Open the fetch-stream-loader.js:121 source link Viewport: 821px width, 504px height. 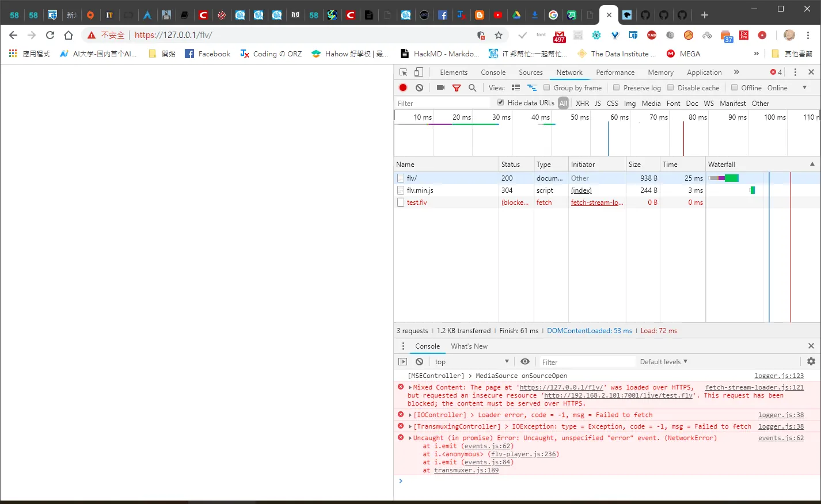(754, 387)
